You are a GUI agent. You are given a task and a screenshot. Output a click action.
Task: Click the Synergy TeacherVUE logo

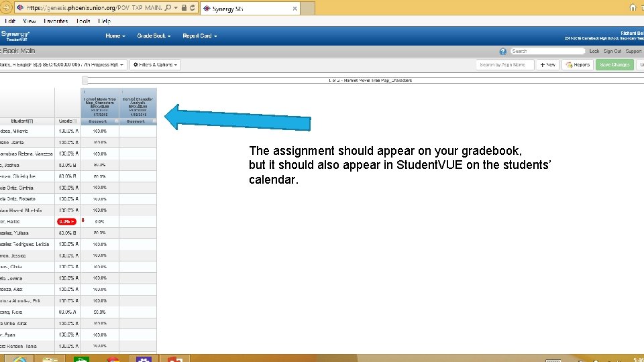(15, 36)
